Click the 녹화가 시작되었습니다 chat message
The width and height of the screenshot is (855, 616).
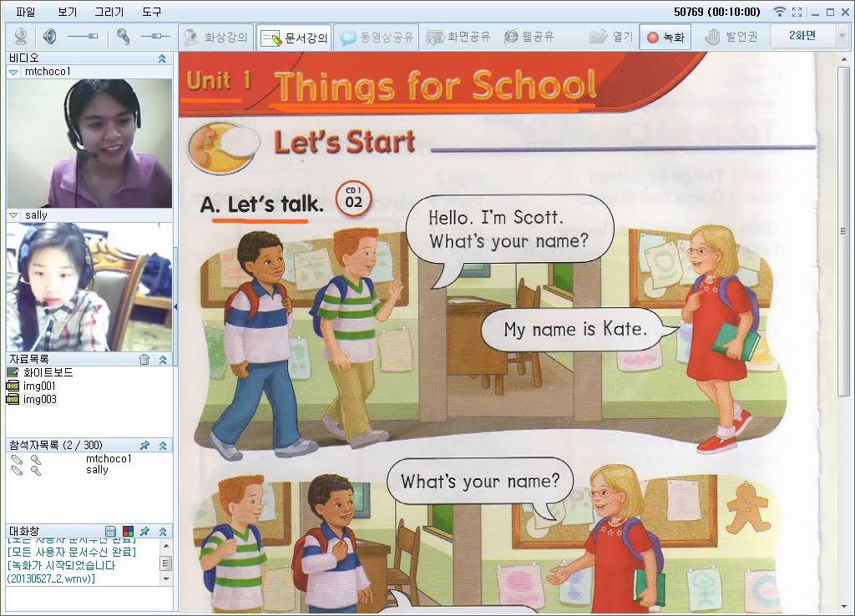(x=62, y=572)
